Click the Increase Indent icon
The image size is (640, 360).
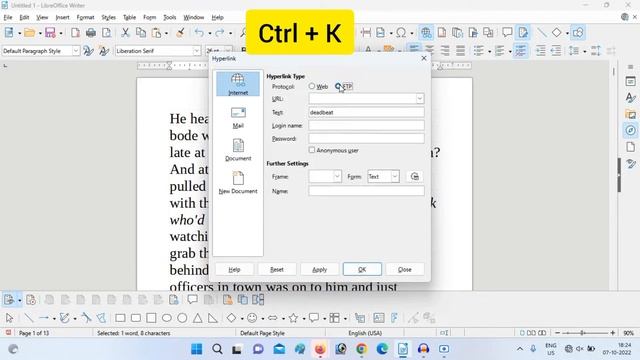540,51
